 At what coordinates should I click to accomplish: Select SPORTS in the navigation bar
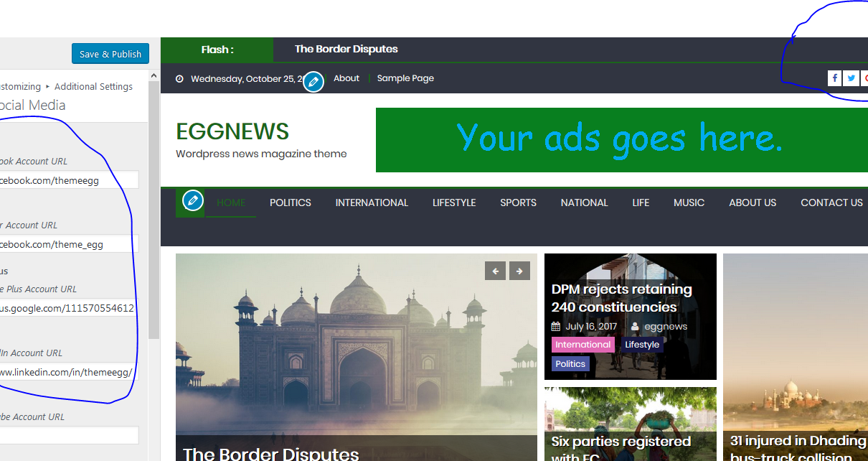(518, 202)
